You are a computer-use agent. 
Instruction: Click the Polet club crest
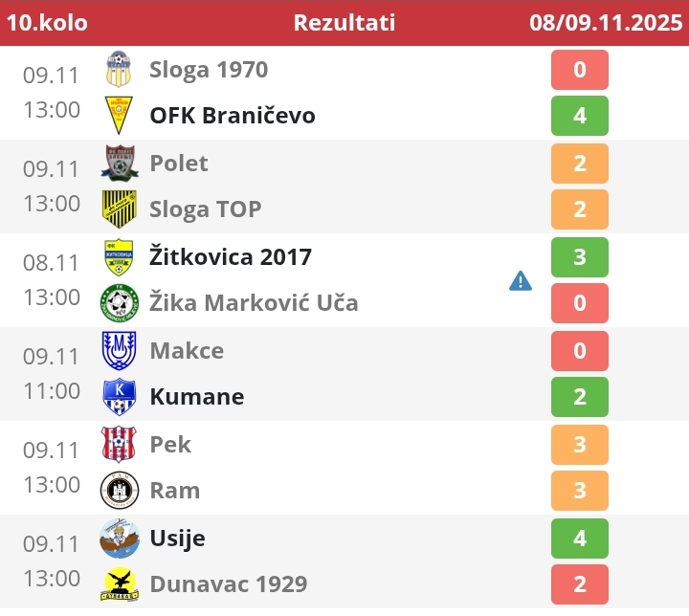(x=119, y=164)
